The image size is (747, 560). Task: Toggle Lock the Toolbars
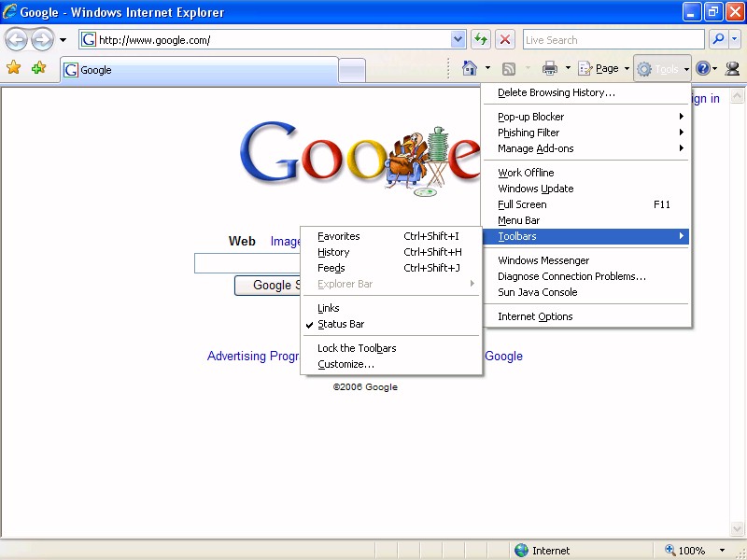coord(391,348)
